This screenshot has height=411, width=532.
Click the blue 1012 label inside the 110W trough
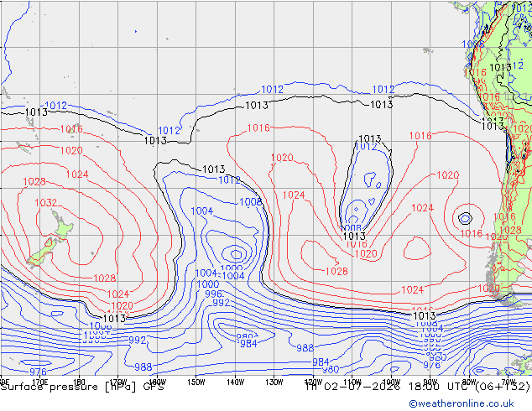(x=366, y=147)
